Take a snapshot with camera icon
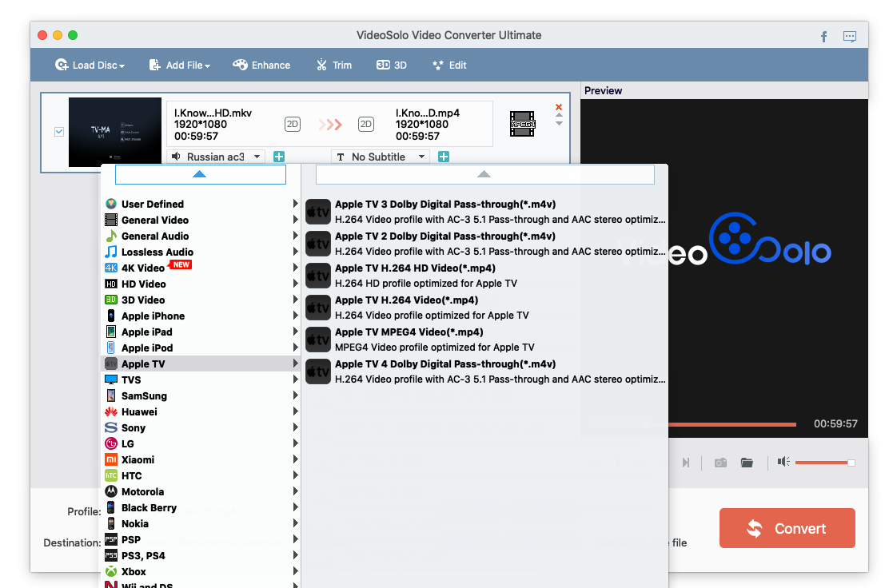The width and height of the screenshot is (889, 588). tap(720, 463)
